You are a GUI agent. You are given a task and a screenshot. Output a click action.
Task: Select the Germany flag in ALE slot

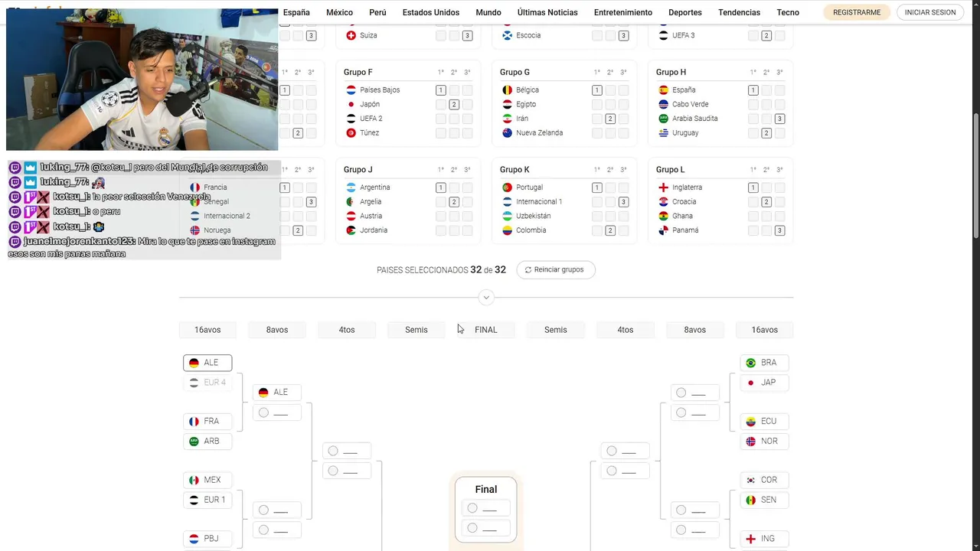(194, 363)
